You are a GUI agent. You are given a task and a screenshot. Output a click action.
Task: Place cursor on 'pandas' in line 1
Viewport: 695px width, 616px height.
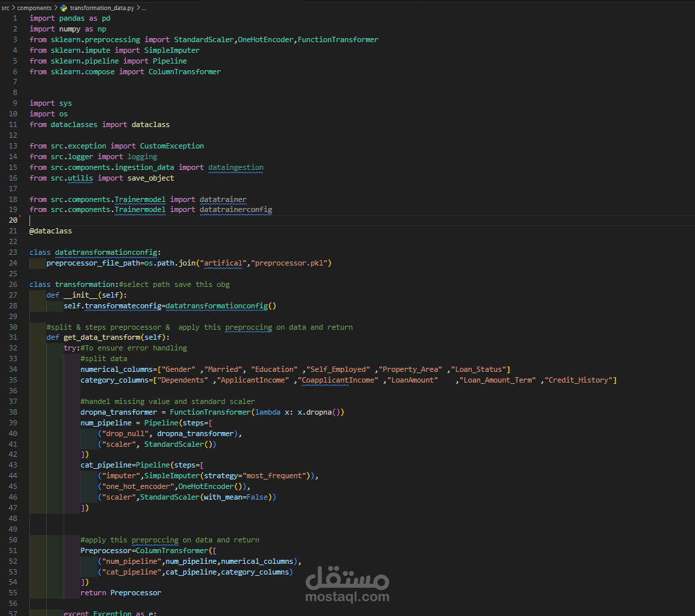click(72, 18)
